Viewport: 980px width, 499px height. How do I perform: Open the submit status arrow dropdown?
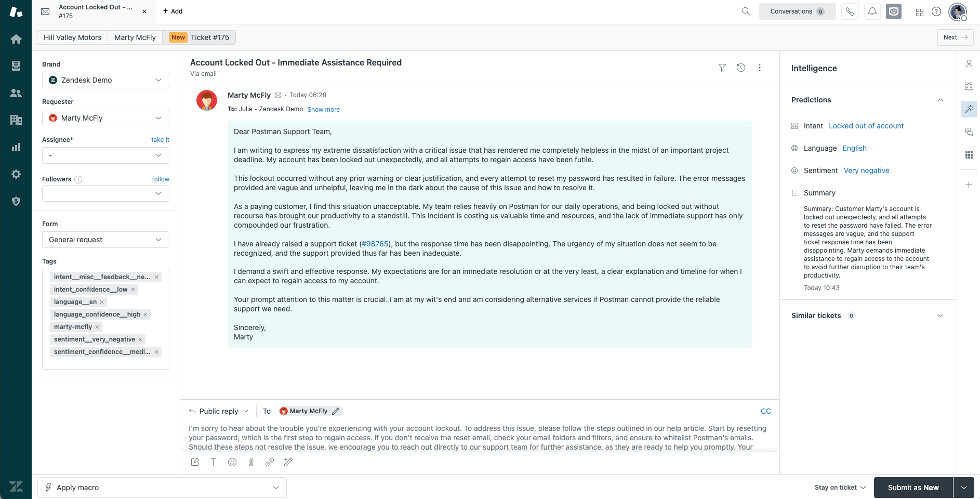tap(964, 488)
